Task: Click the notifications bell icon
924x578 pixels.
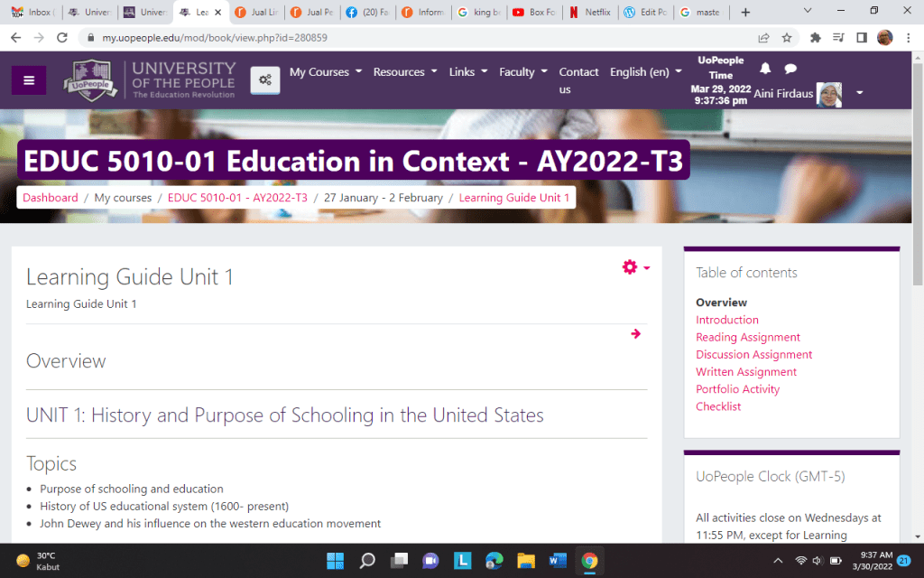Action: (765, 69)
